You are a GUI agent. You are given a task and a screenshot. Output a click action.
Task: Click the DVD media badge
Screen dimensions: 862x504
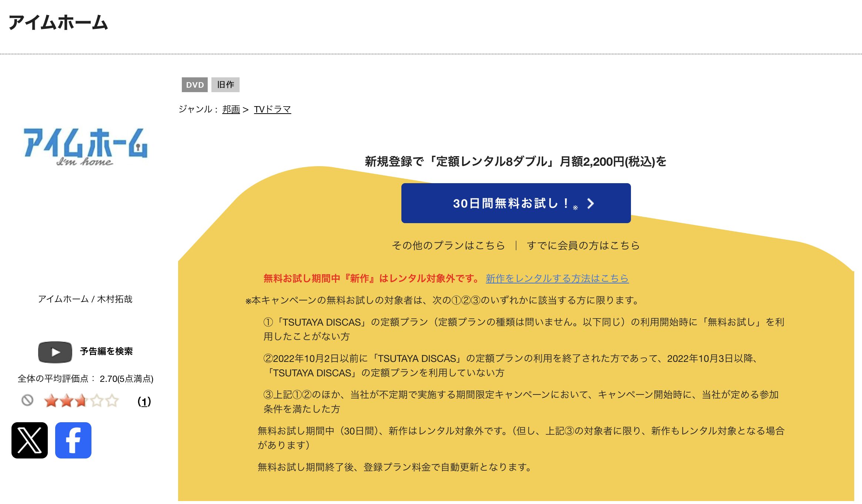coord(195,85)
